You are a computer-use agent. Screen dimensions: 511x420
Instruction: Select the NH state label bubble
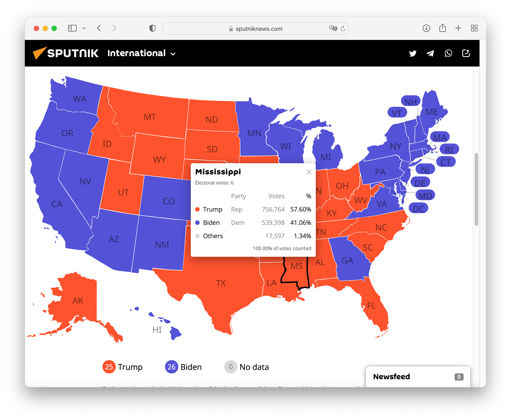tap(410, 102)
